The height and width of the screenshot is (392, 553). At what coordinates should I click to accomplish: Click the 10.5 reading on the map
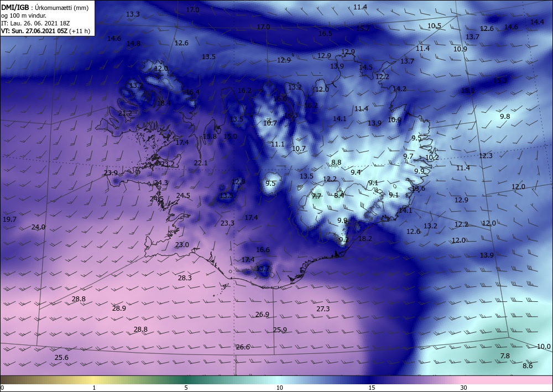coord(434,26)
